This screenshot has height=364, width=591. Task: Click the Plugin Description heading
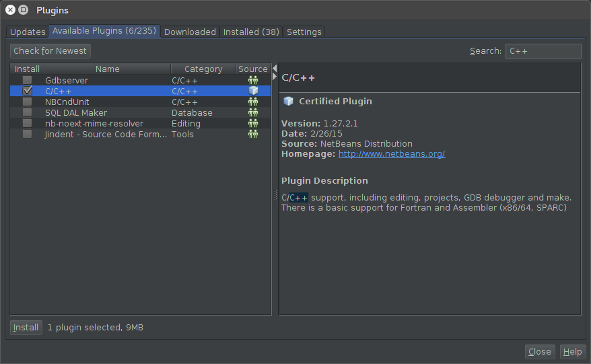[324, 181]
